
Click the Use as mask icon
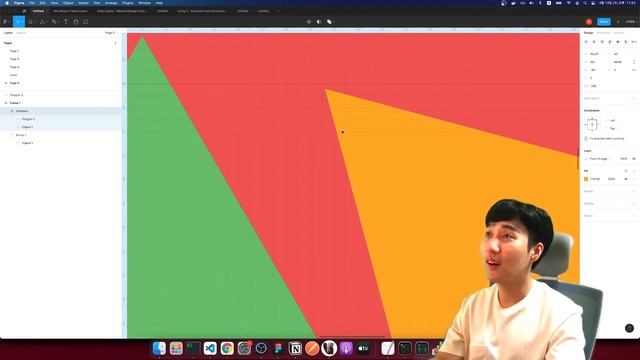(x=319, y=22)
